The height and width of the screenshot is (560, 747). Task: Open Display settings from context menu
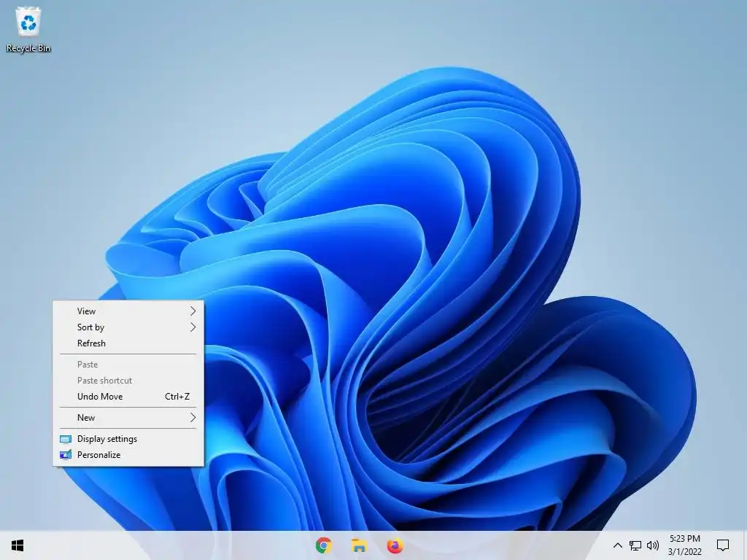(x=128, y=439)
